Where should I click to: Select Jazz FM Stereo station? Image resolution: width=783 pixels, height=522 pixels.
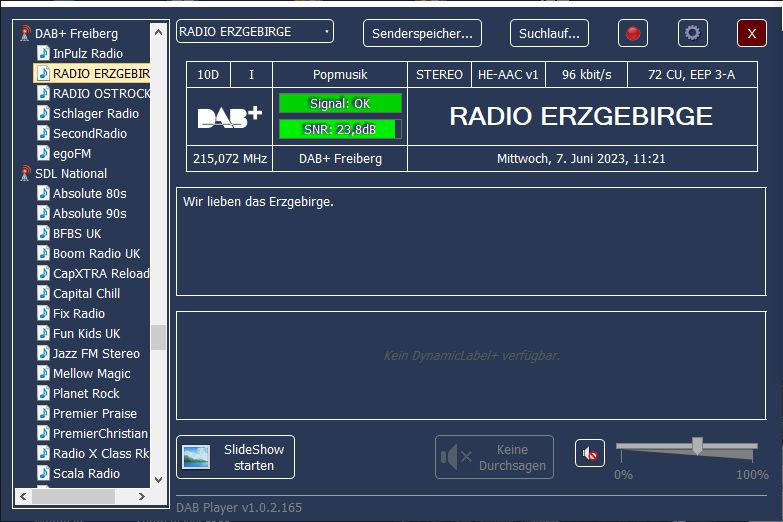click(x=96, y=353)
